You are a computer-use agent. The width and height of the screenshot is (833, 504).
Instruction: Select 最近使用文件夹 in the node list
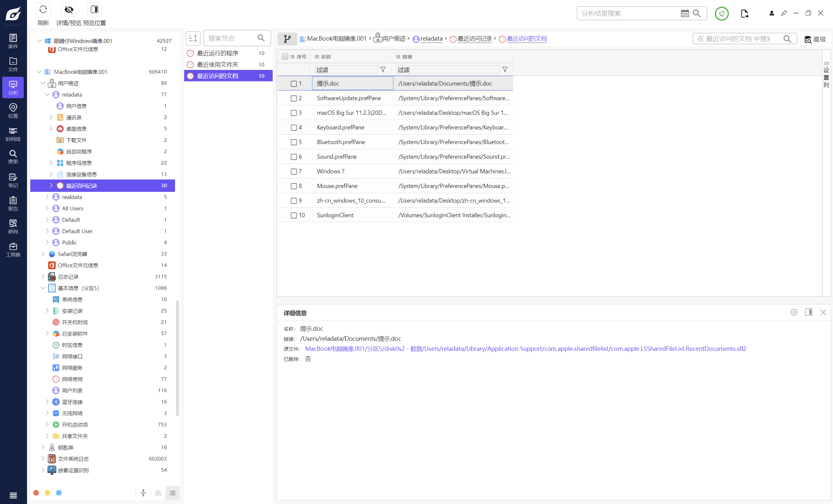(228, 64)
